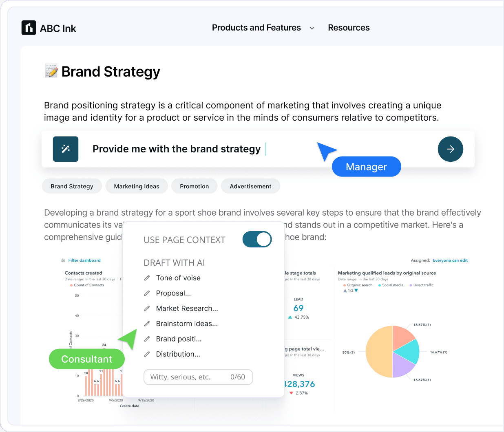Open the Resources menu
Image resolution: width=504 pixels, height=432 pixels.
click(349, 28)
